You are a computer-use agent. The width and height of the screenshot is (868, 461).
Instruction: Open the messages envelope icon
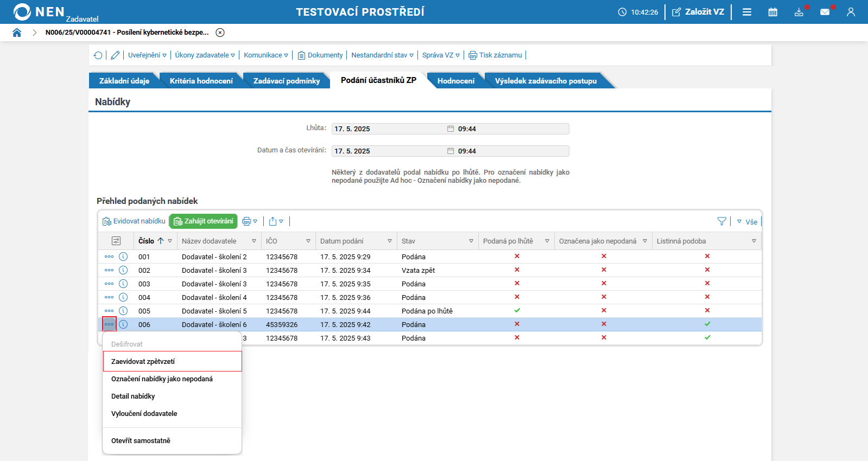(825, 12)
